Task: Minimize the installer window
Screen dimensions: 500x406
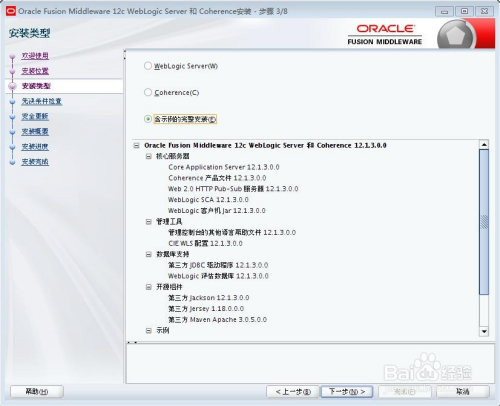Action: (x=444, y=11)
